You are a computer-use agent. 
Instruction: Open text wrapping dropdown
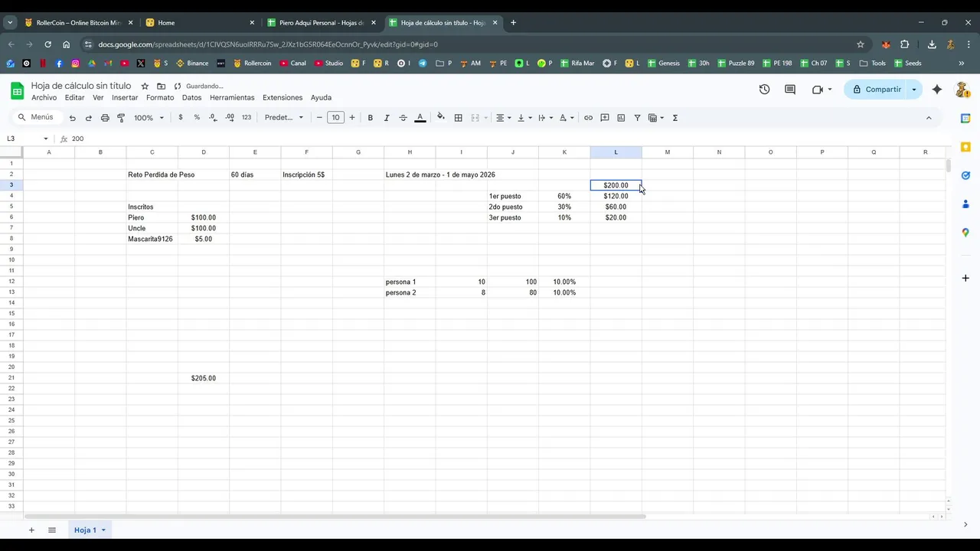pyautogui.click(x=545, y=118)
